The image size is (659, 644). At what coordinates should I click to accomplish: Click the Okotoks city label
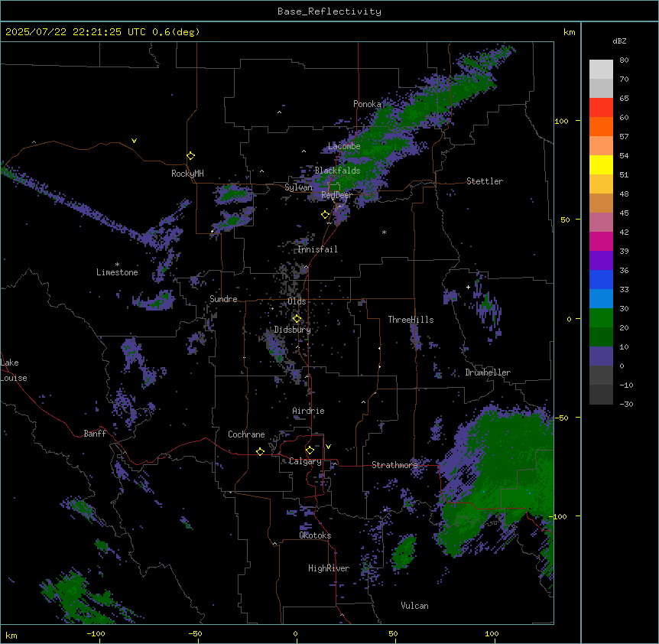(x=315, y=535)
